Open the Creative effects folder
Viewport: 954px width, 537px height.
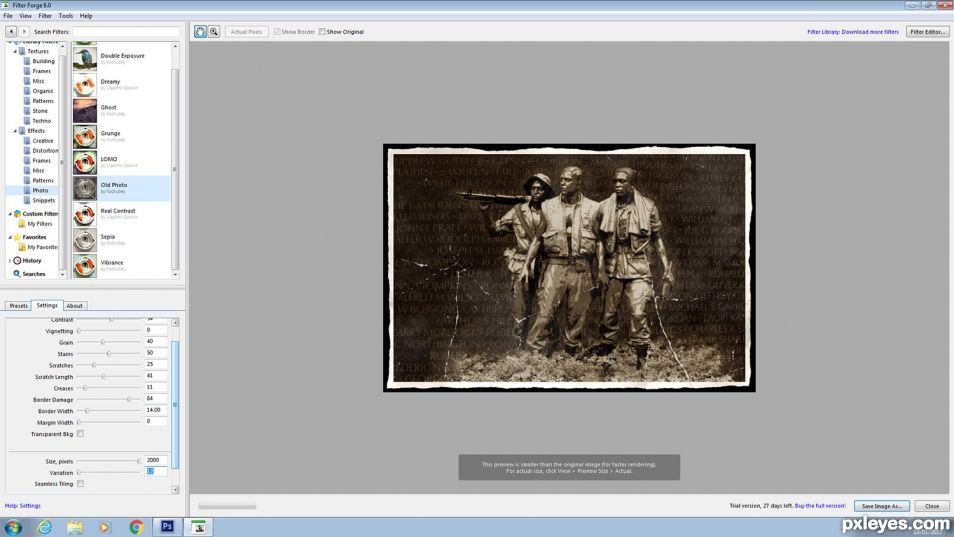43,140
